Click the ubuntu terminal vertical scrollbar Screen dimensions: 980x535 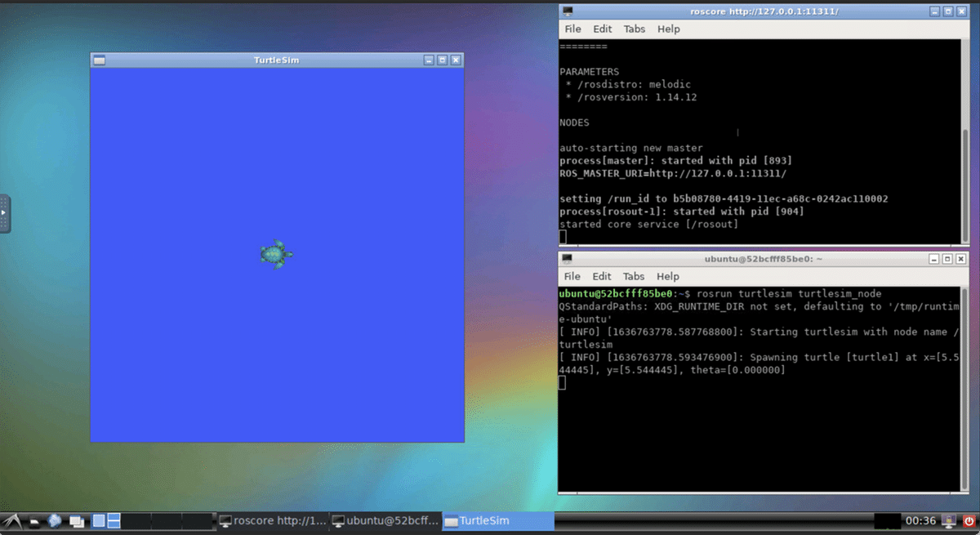click(x=964, y=388)
